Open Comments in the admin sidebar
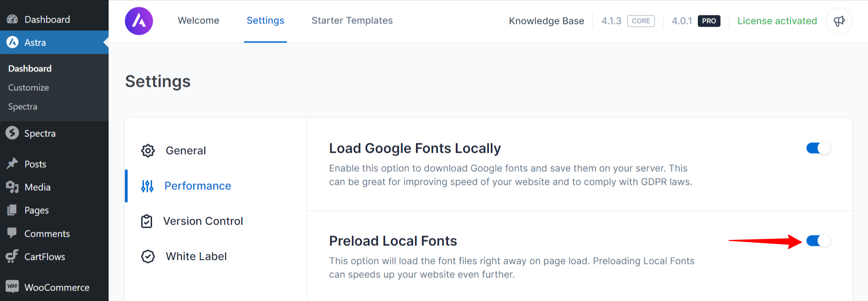 tap(47, 234)
